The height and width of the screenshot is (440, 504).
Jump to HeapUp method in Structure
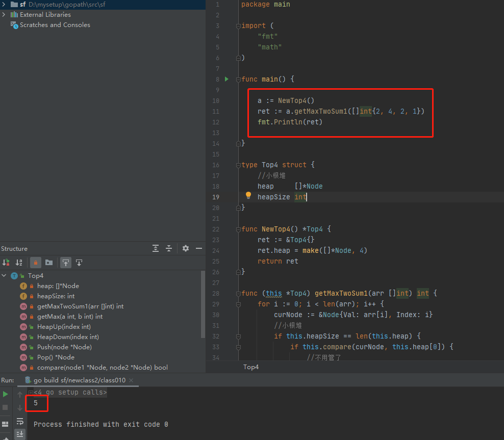(64, 327)
